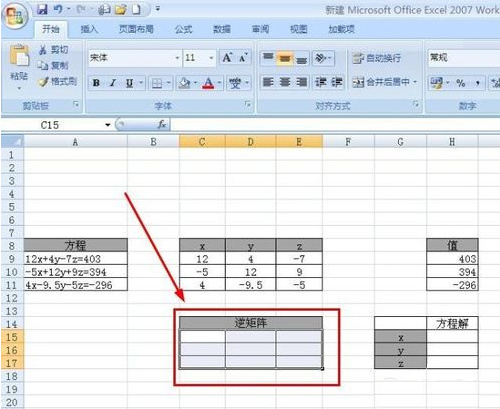500x409 pixels.
Task: Click Paste (粘贴) clipboard icon
Action: pos(19,57)
